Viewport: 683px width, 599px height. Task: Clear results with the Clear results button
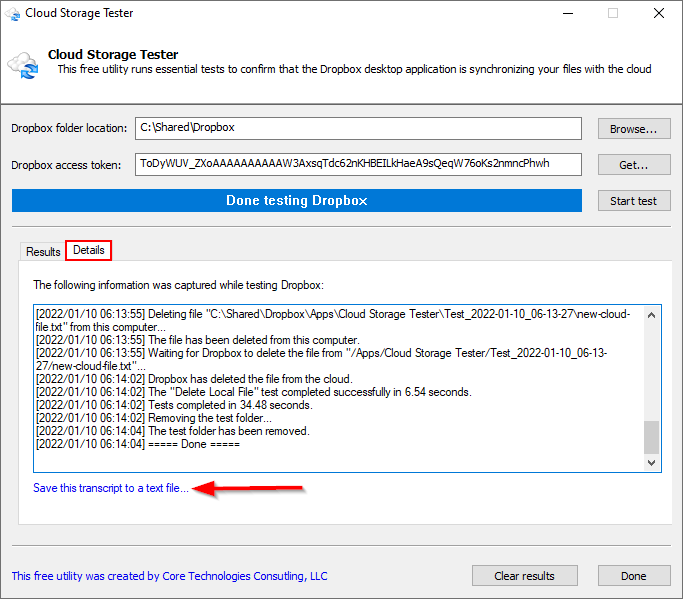click(524, 576)
